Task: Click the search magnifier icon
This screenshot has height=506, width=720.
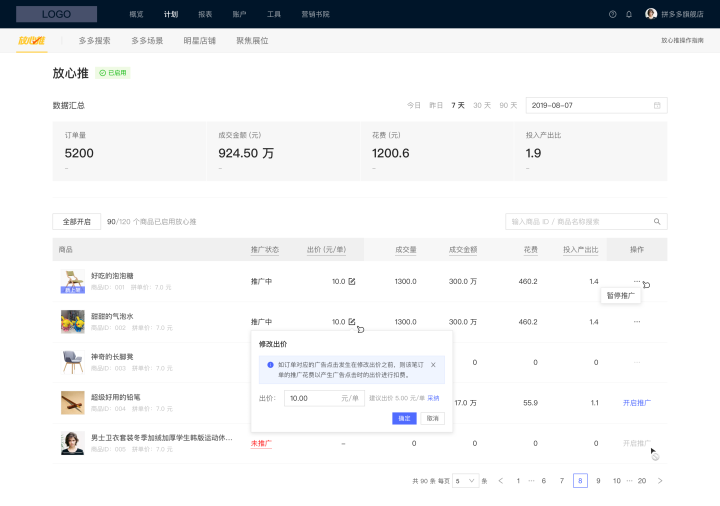Action: pos(657,221)
